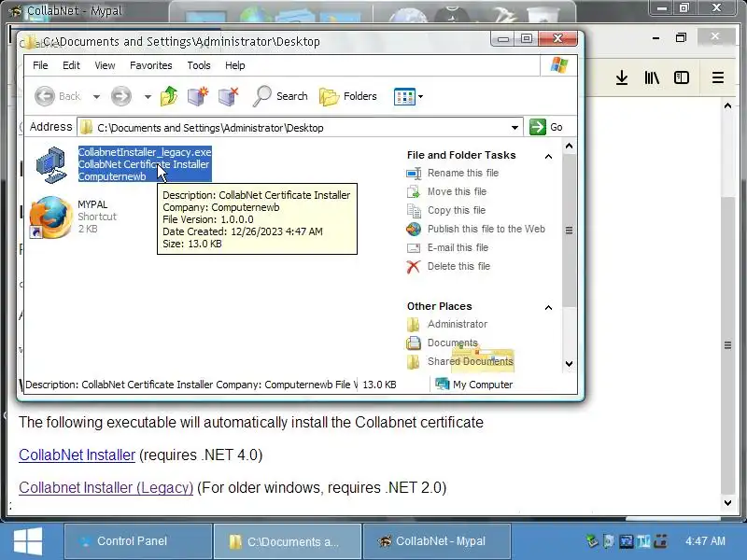Open the Search pane in Explorer
Screen dimensions: 747x560
(x=280, y=96)
